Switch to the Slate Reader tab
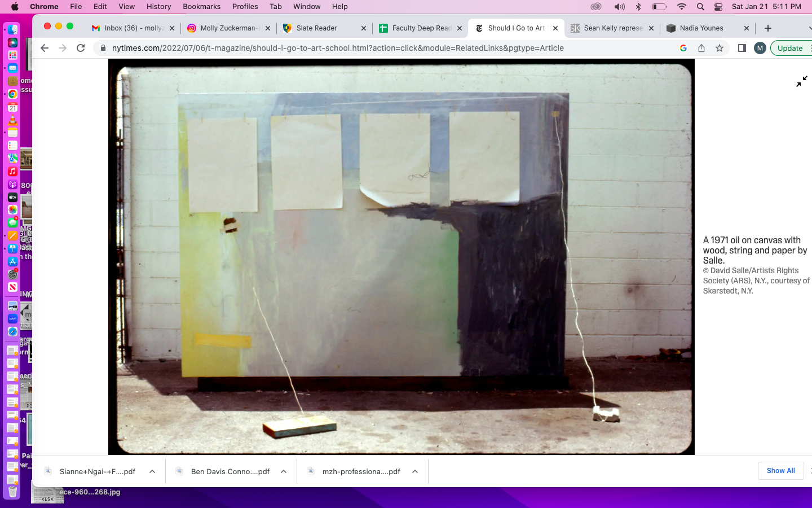Screen dimensions: 812x508 pos(325,28)
